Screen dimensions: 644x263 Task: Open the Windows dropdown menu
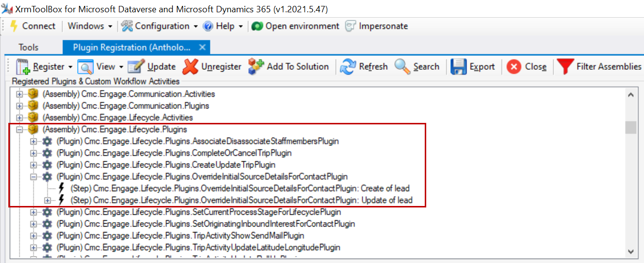click(x=90, y=26)
